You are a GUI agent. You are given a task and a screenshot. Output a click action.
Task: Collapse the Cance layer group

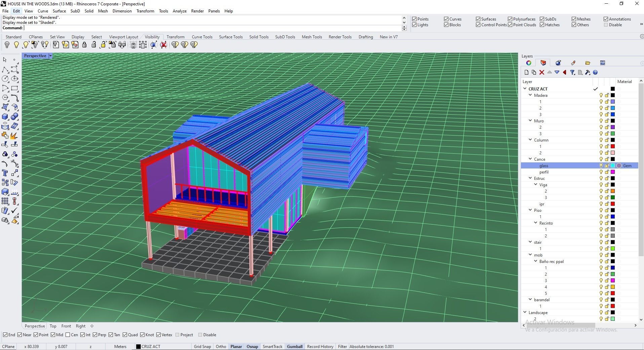(530, 159)
